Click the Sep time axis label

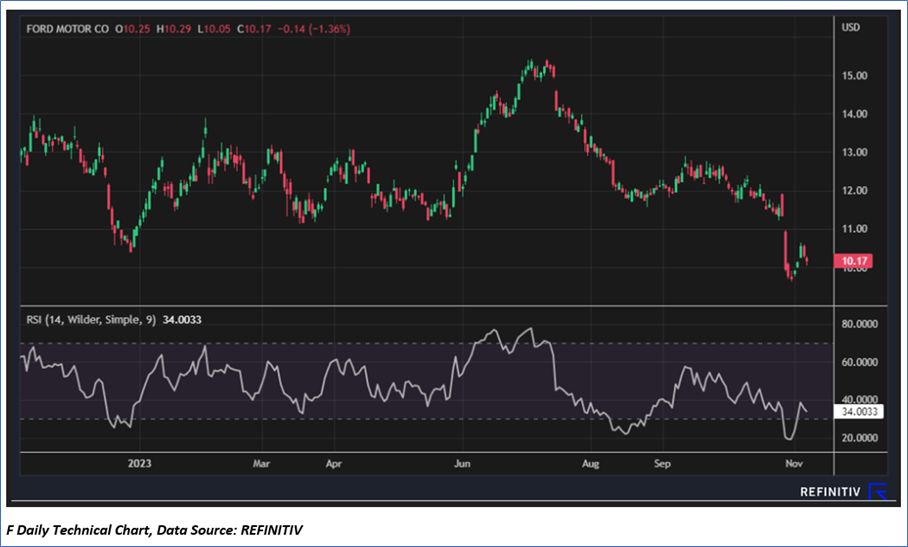click(662, 464)
